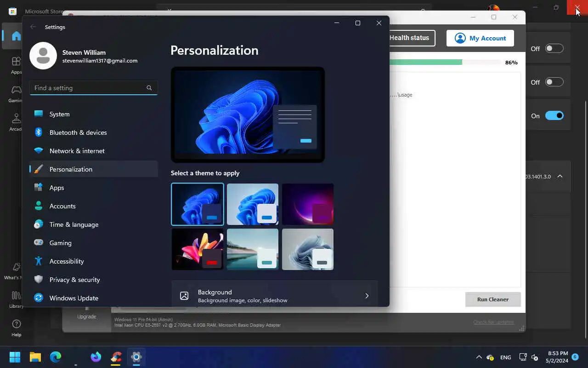This screenshot has width=588, height=368.
Task: Apply the lake Sunrise theme
Action: coord(253,249)
